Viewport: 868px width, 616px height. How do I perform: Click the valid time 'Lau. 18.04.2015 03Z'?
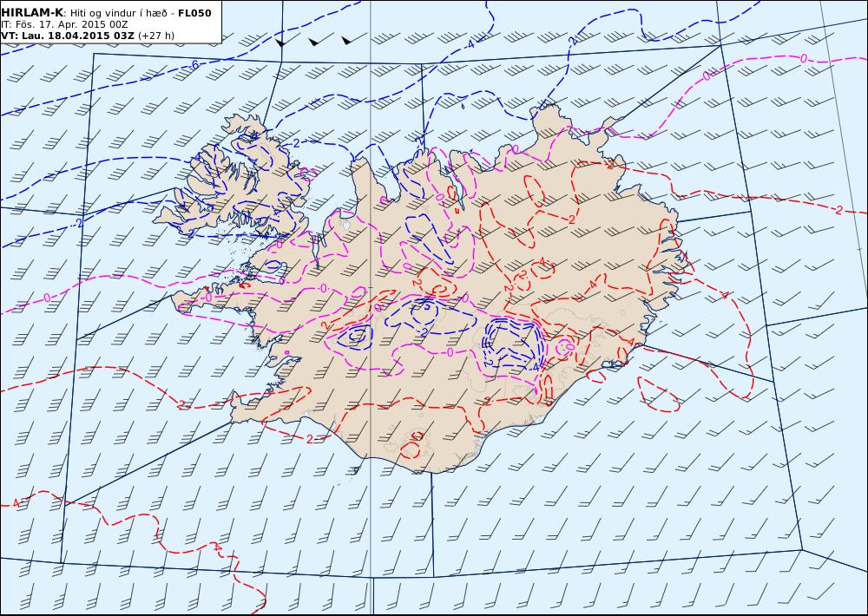[x=78, y=36]
